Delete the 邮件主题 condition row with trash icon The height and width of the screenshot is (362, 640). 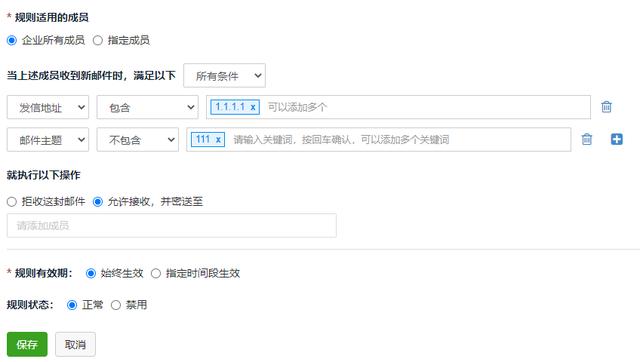click(587, 139)
